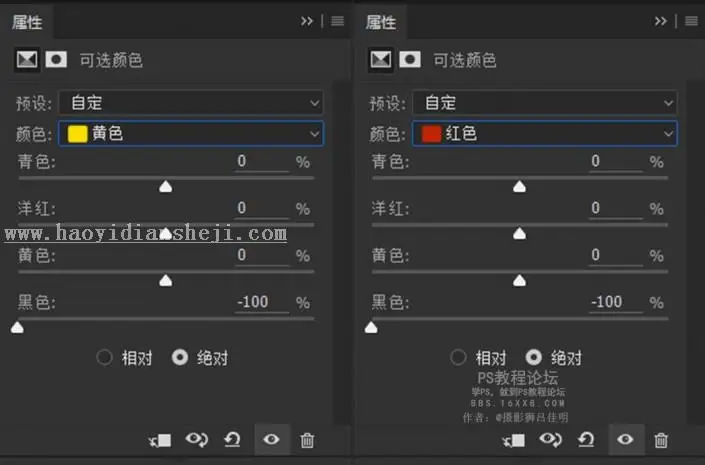
Task: Click the 青色 value field in the yellow panel
Action: [x=262, y=161]
